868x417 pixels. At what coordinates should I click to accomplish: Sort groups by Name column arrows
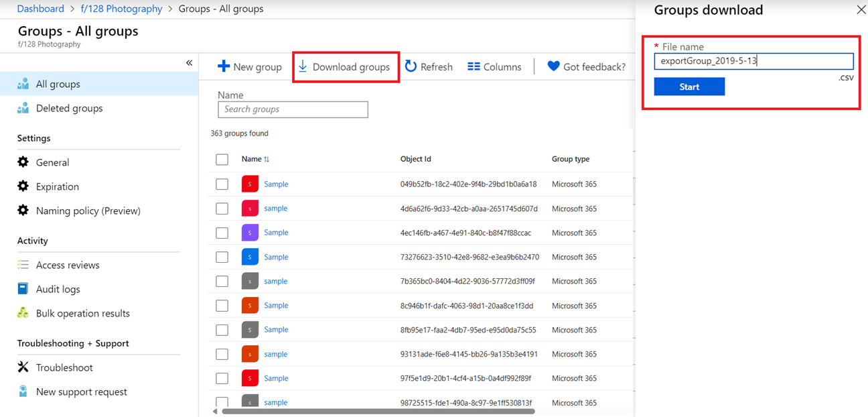pyautogui.click(x=267, y=160)
